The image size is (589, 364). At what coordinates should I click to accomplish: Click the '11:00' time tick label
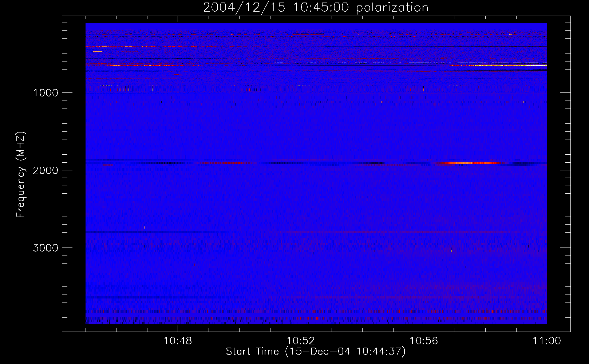point(547,341)
